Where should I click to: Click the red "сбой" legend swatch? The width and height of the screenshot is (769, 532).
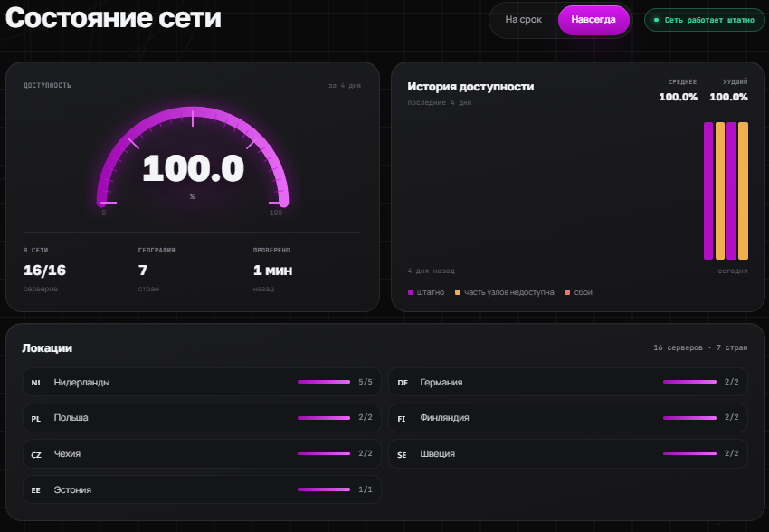567,292
